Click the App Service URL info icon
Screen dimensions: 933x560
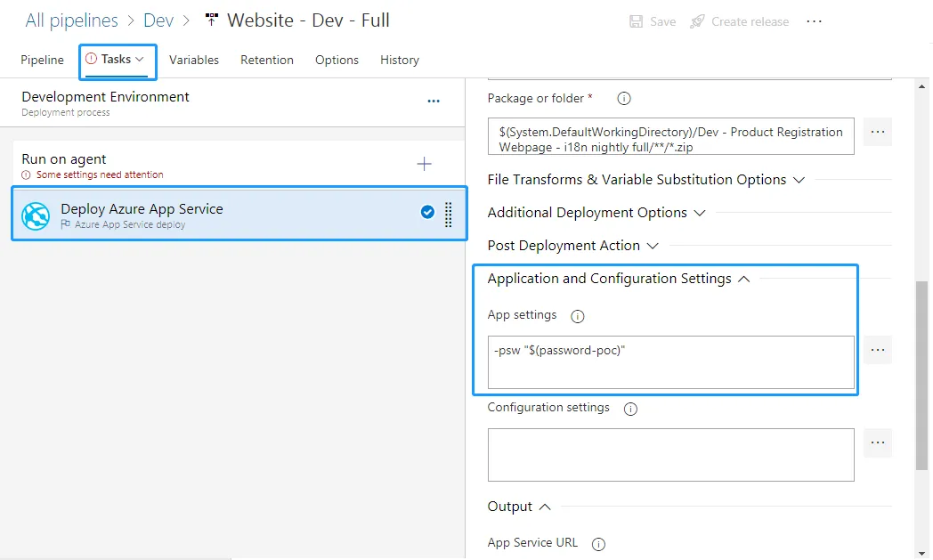click(x=598, y=543)
